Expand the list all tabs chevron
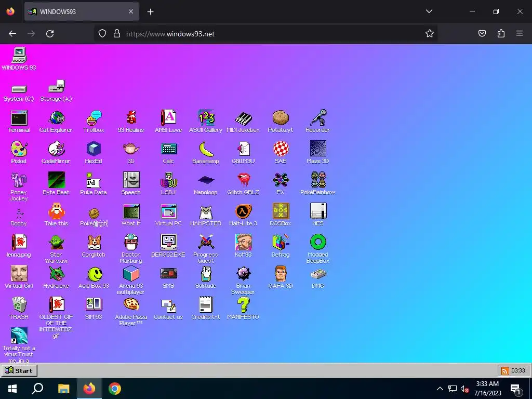 click(x=429, y=11)
